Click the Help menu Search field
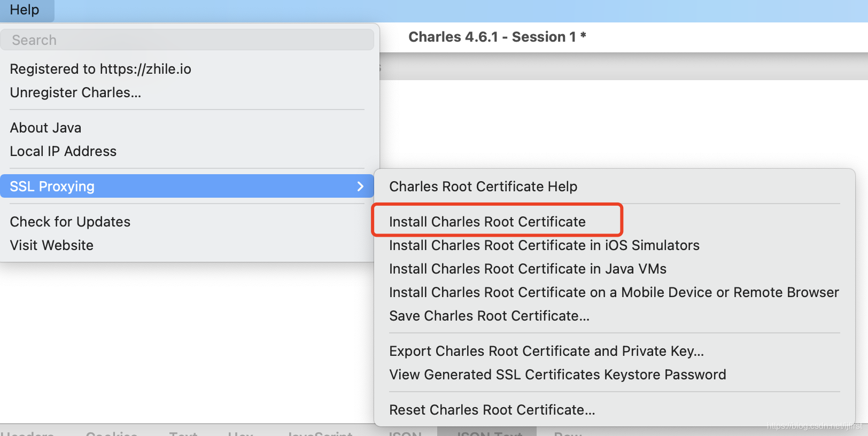 click(x=187, y=40)
